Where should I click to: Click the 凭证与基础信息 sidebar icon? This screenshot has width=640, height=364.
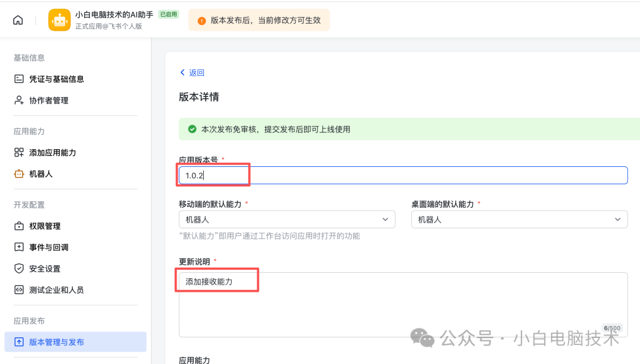[19, 79]
